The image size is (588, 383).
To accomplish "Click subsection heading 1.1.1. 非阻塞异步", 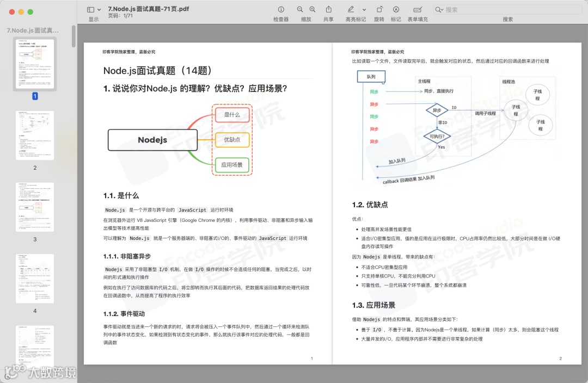I will [127, 256].
